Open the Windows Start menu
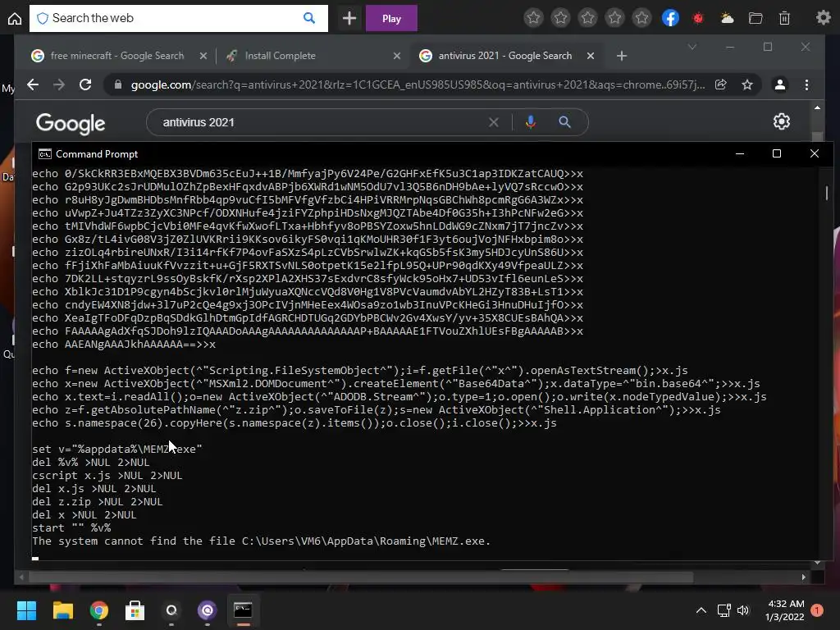 coord(26,610)
